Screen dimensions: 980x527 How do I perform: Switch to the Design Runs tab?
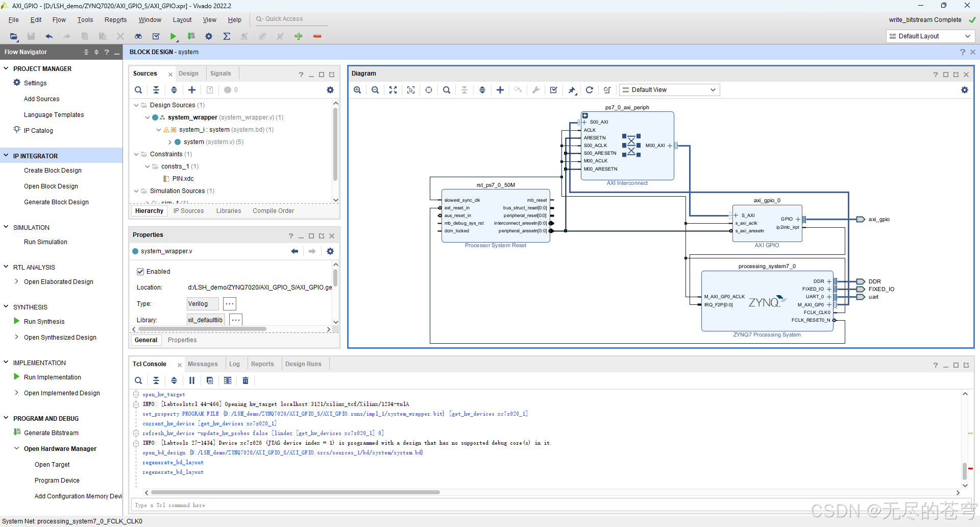(303, 364)
